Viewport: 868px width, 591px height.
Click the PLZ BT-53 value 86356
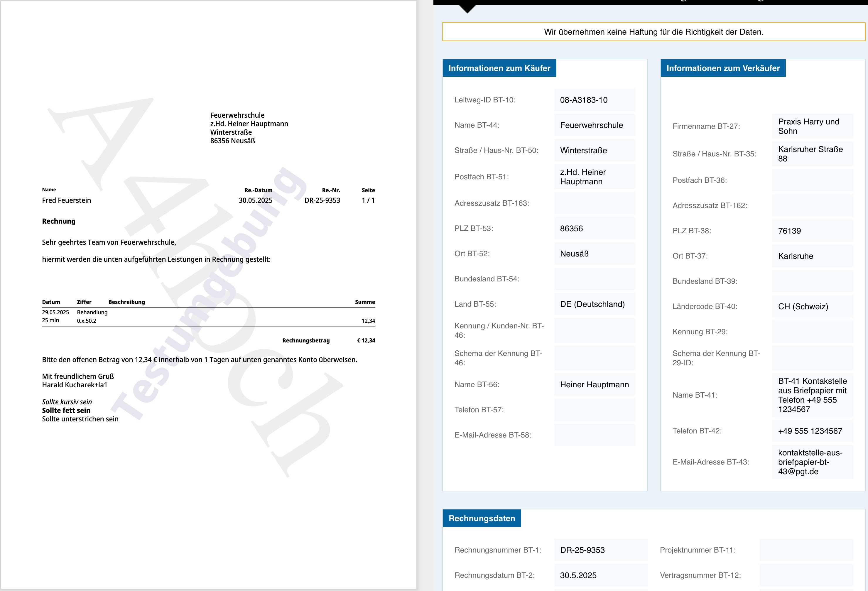[595, 228]
